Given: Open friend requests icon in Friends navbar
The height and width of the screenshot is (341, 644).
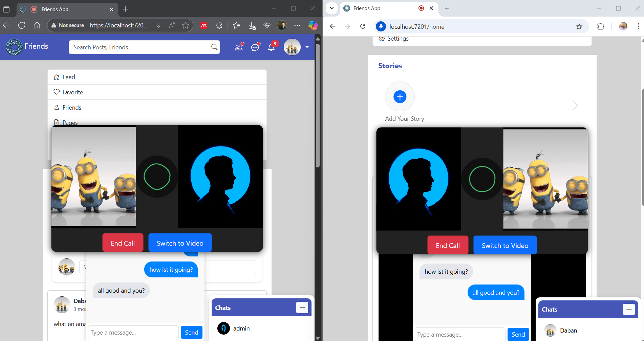Looking at the screenshot, I should click(239, 47).
